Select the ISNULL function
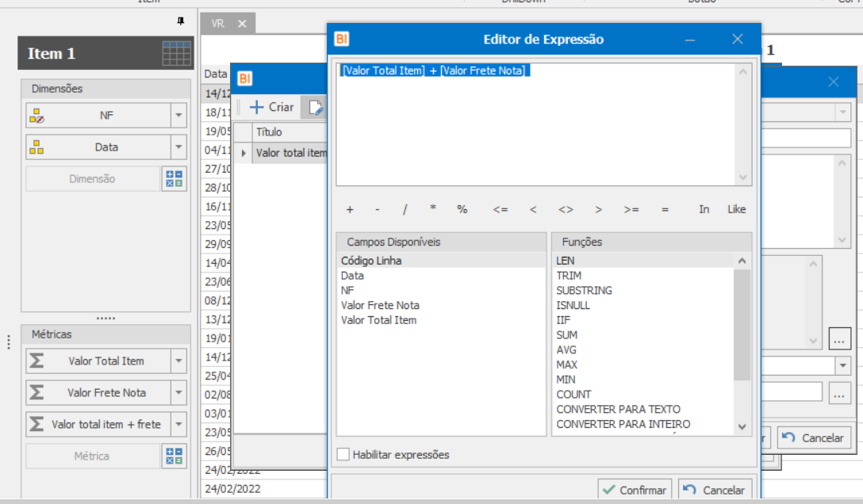This screenshot has height=504, width=863. click(643, 306)
